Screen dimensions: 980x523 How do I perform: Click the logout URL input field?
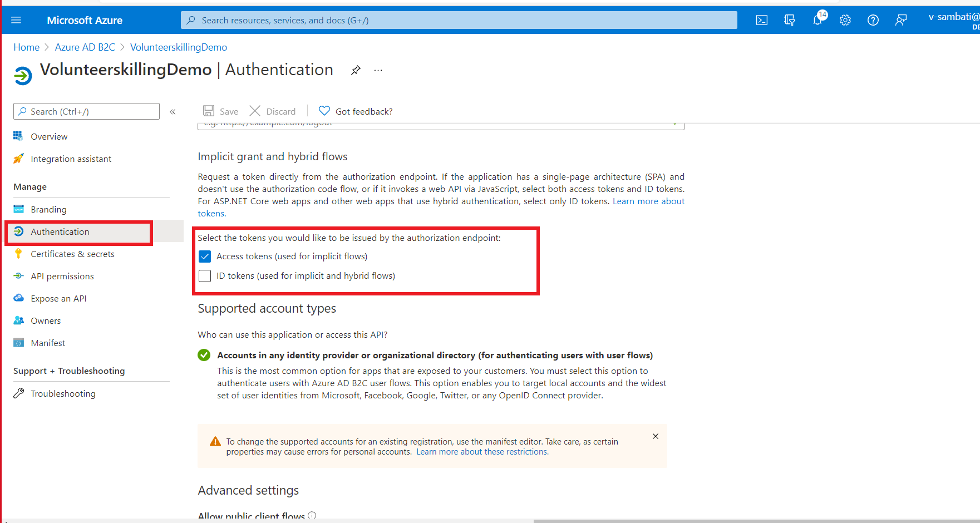click(441, 125)
